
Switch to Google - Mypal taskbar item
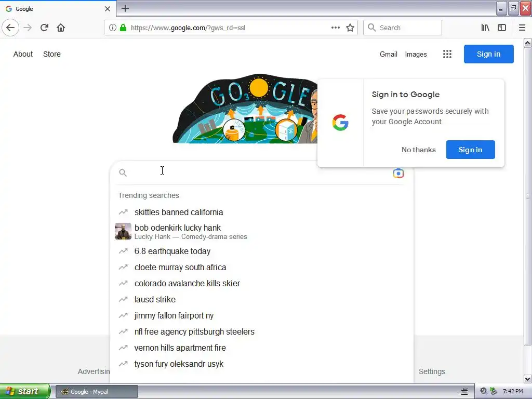pyautogui.click(x=97, y=392)
